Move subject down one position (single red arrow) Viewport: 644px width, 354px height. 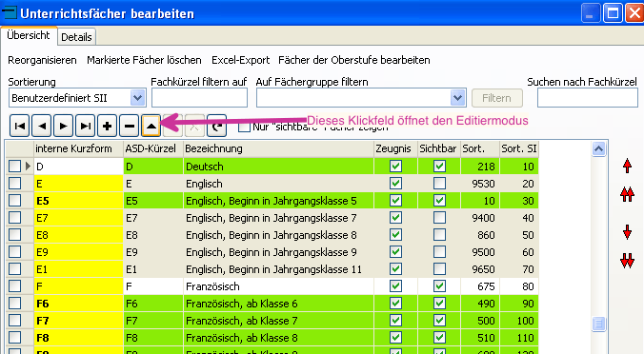point(627,232)
